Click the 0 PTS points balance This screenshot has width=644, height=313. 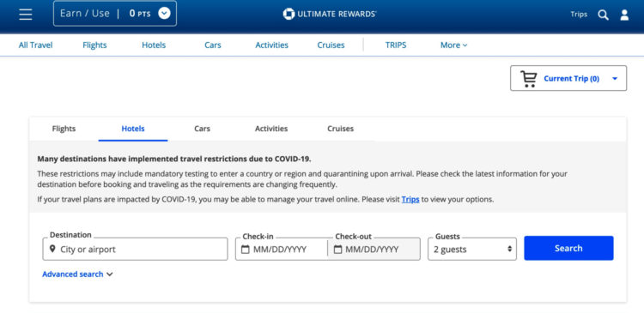click(x=140, y=14)
